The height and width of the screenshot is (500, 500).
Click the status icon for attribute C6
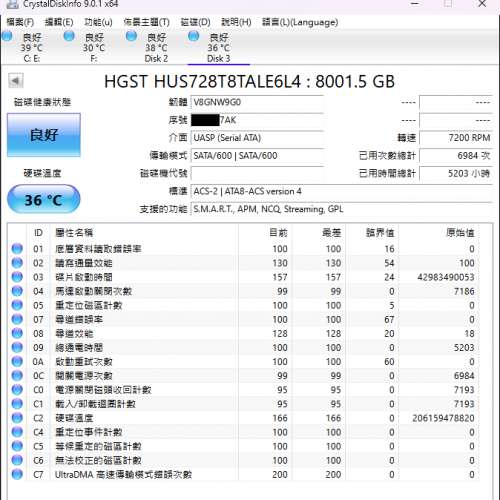click(x=17, y=460)
